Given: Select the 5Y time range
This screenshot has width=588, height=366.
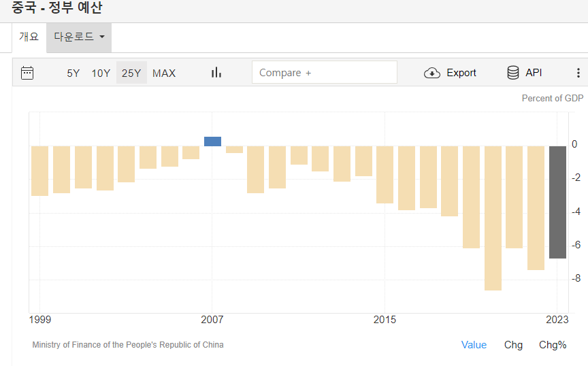Looking at the screenshot, I should (73, 73).
